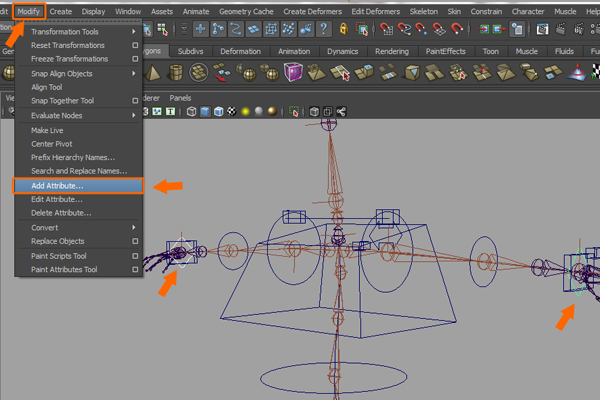Choose Align Tool menu entry

click(x=78, y=87)
